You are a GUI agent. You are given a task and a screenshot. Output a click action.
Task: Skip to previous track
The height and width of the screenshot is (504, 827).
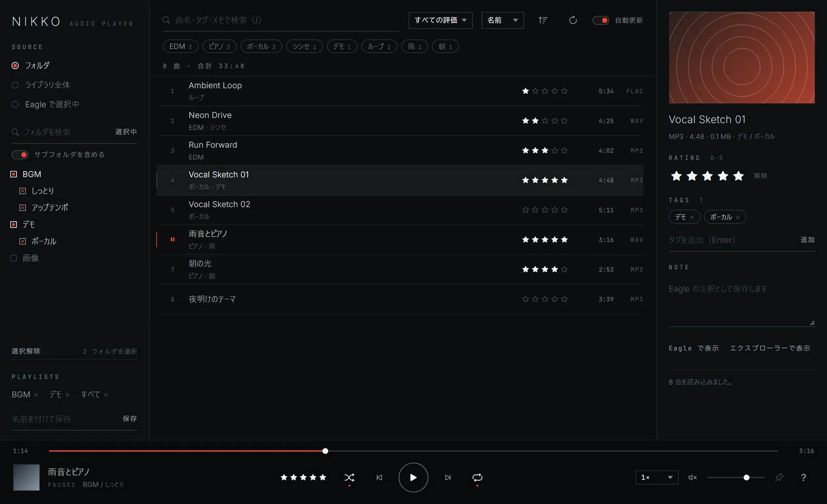pyautogui.click(x=379, y=478)
